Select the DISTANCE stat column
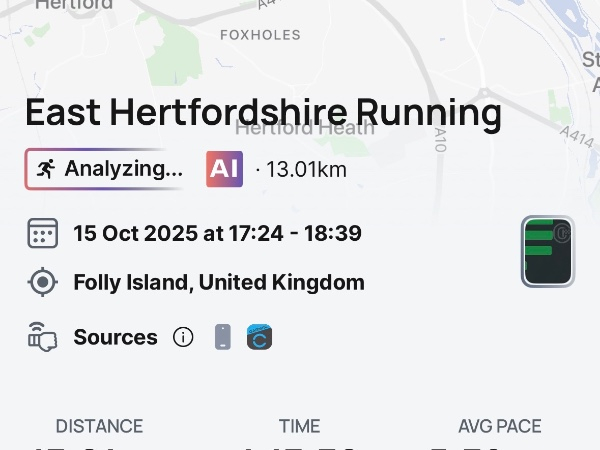The width and height of the screenshot is (600, 450). tap(99, 427)
